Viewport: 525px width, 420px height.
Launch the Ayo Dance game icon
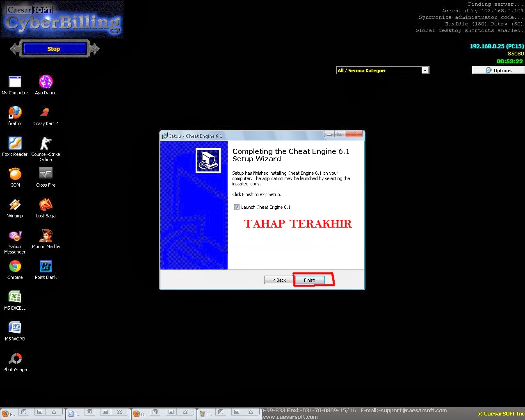(46, 85)
